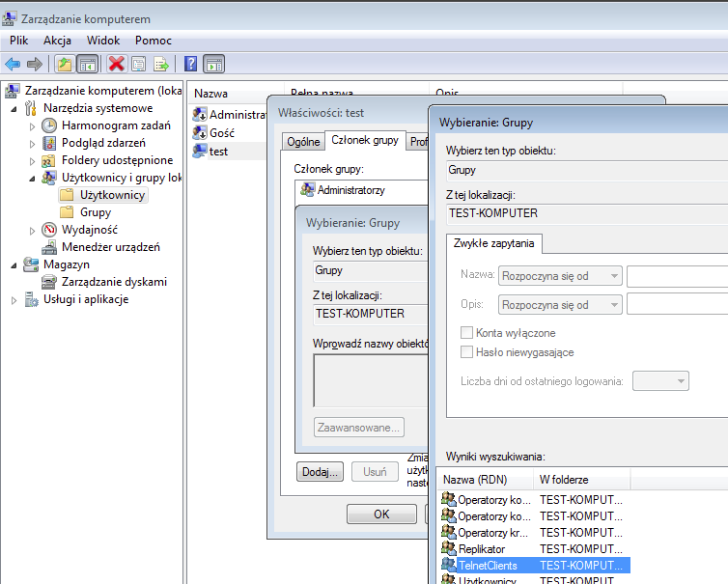Sort by the W folderze column header
728x584 pixels.
click(x=582, y=479)
